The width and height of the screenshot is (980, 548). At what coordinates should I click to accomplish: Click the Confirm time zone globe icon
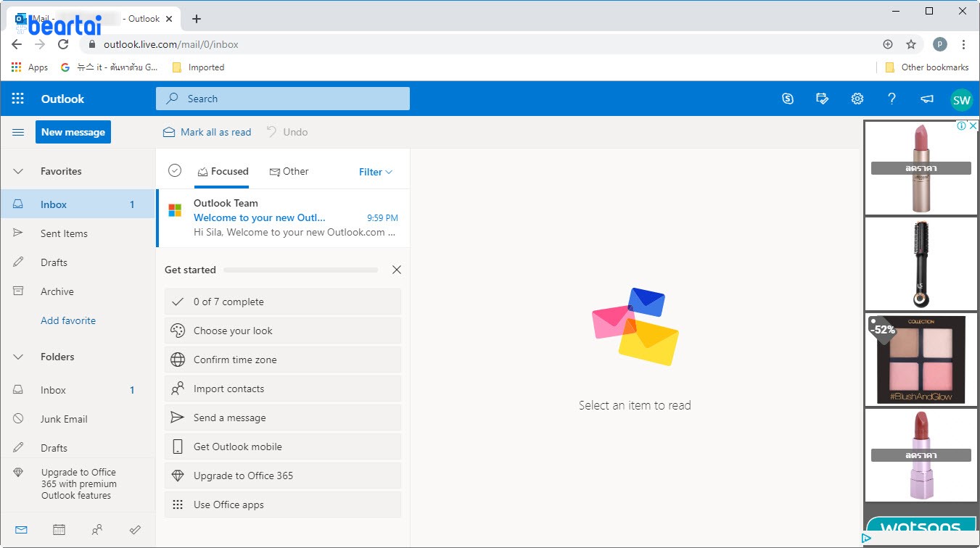[x=178, y=360]
